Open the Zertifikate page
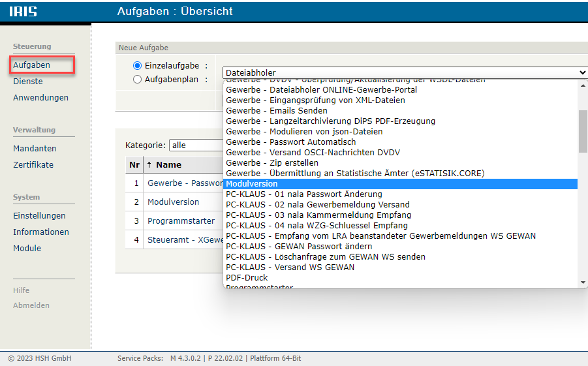The height and width of the screenshot is (366, 588). coord(33,165)
